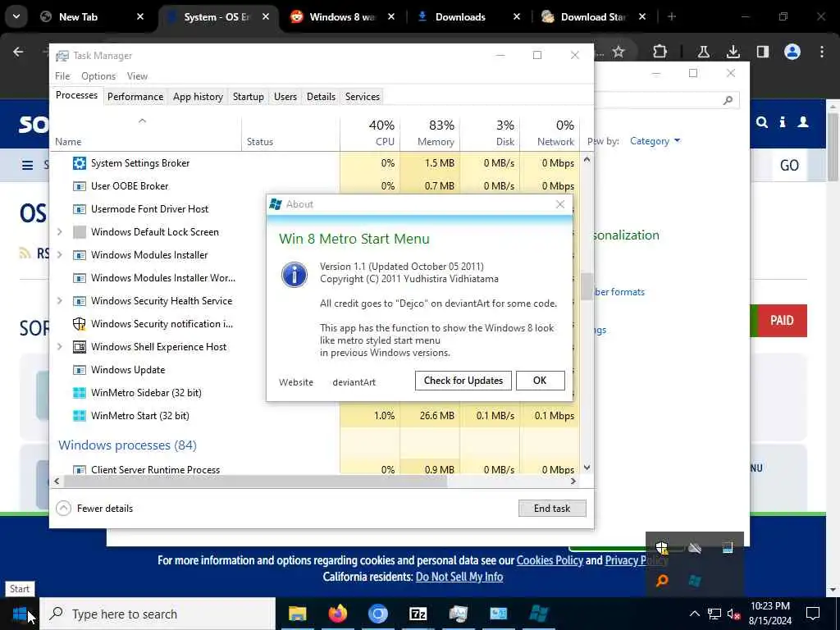The image size is (840, 630).
Task: Click the blue info icon in About dialog
Action: [294, 275]
